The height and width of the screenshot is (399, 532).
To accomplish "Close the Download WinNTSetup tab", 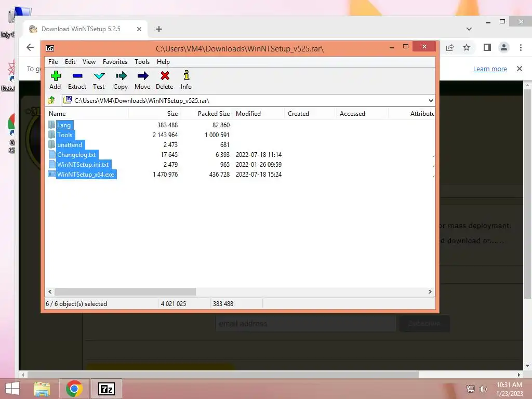I will 139,29.
